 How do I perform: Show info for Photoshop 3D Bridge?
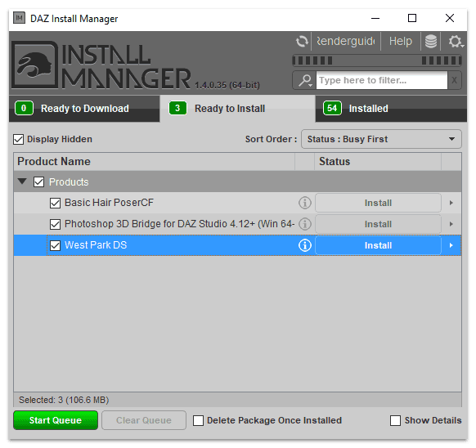tap(305, 224)
